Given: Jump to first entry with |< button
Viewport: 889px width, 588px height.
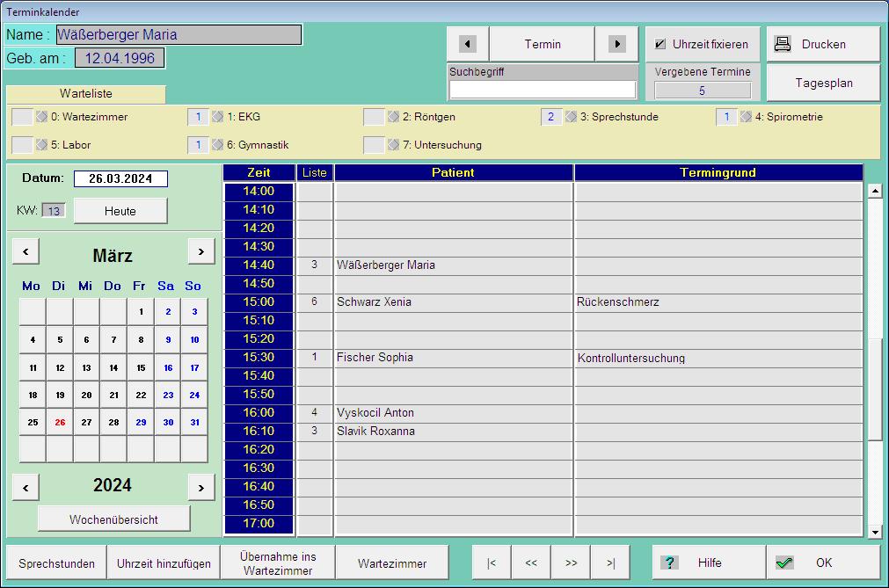Looking at the screenshot, I should 492,563.
